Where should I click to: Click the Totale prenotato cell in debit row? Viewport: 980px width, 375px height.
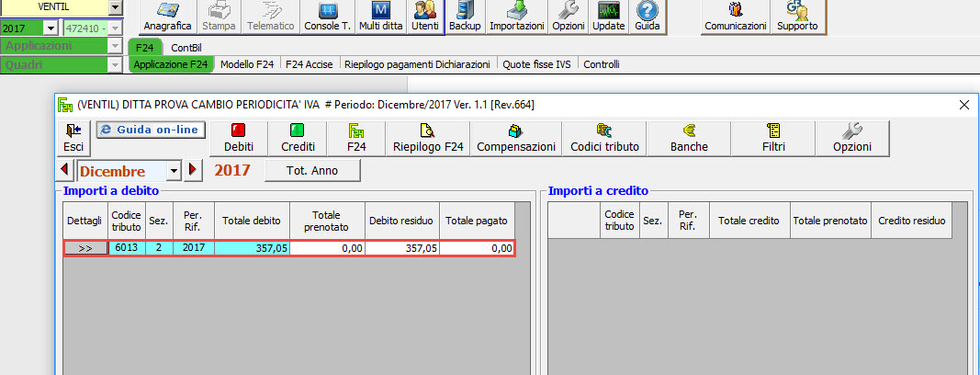point(328,248)
